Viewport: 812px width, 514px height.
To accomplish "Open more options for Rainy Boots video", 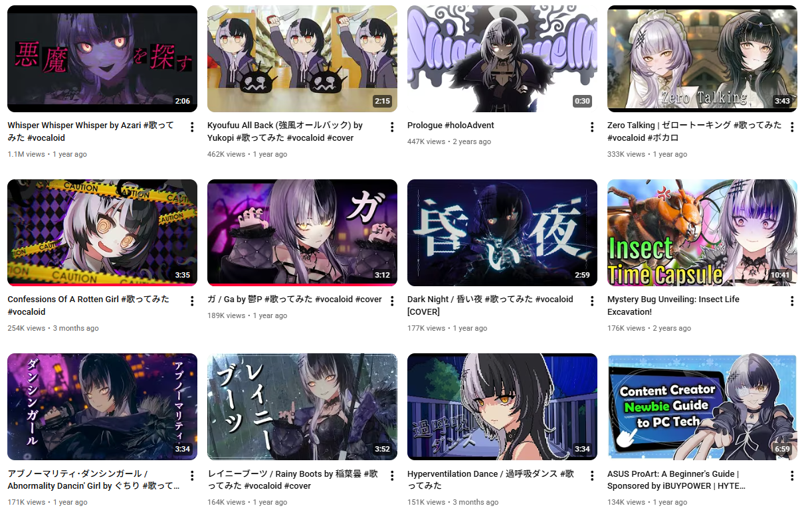I will tap(392, 475).
